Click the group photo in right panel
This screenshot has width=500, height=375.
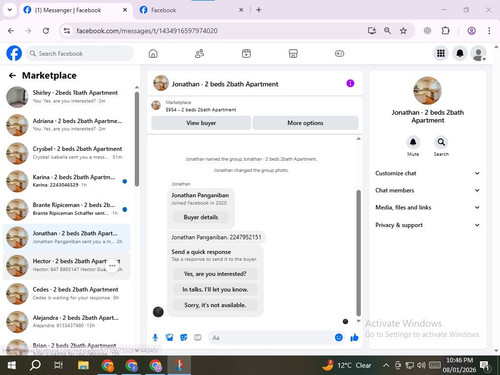(427, 91)
